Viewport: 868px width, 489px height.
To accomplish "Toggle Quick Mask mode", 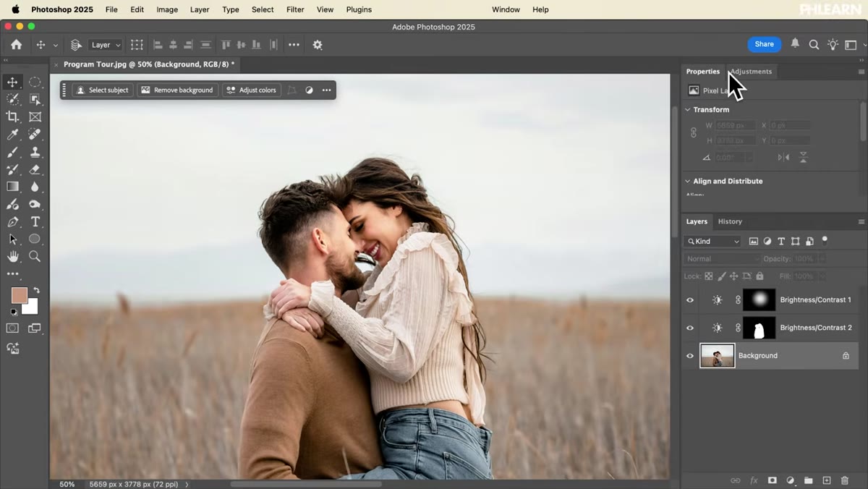I will (x=12, y=328).
